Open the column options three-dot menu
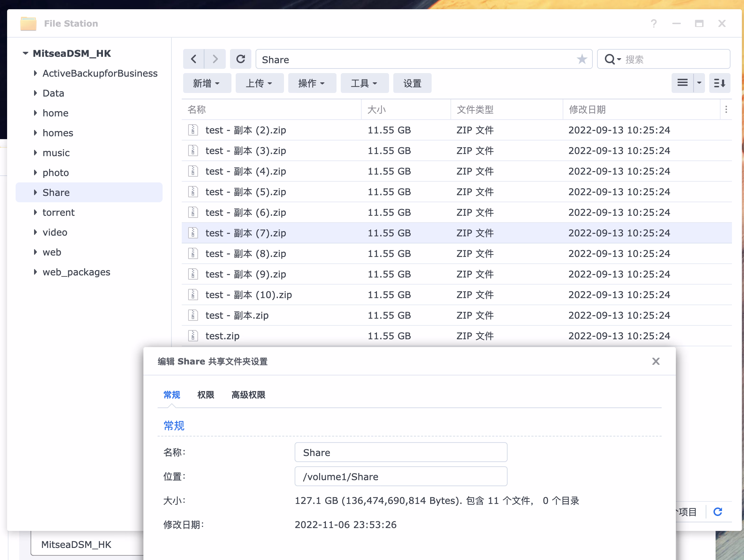The height and width of the screenshot is (560, 744). pyautogui.click(x=726, y=109)
